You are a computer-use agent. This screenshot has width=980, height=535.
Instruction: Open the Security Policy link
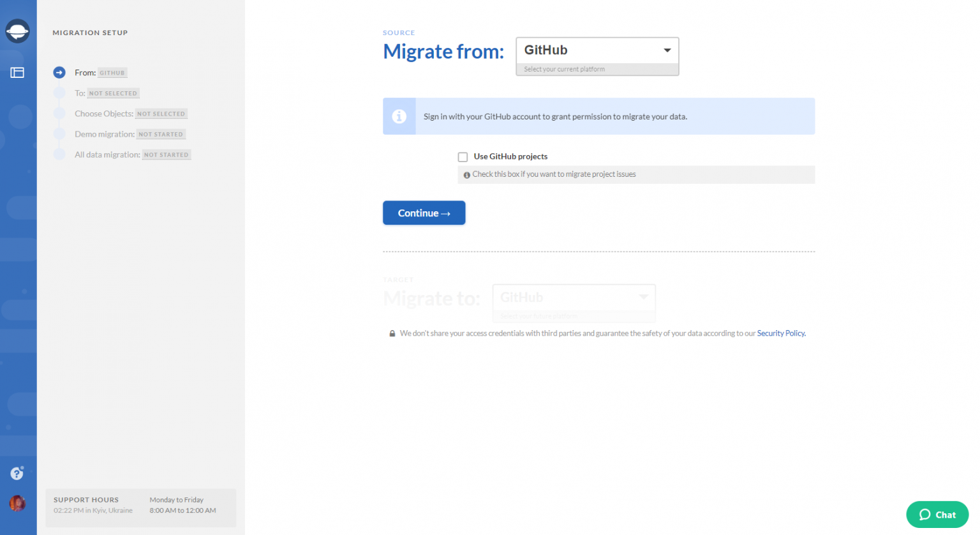pos(781,333)
